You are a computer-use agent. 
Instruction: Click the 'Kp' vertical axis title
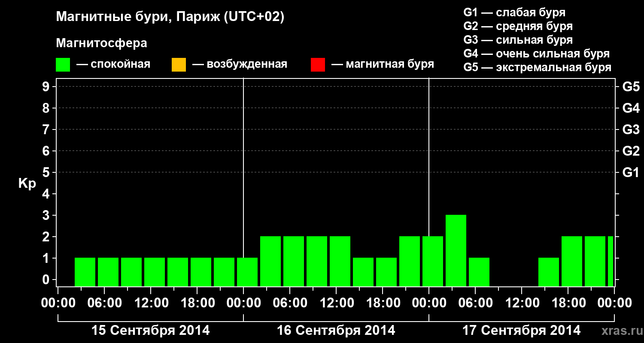click(27, 184)
